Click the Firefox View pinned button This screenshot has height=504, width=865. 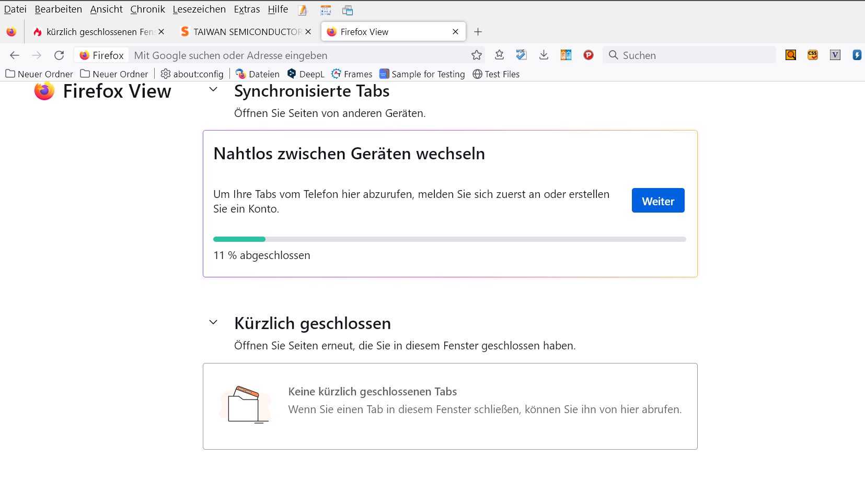click(x=11, y=32)
